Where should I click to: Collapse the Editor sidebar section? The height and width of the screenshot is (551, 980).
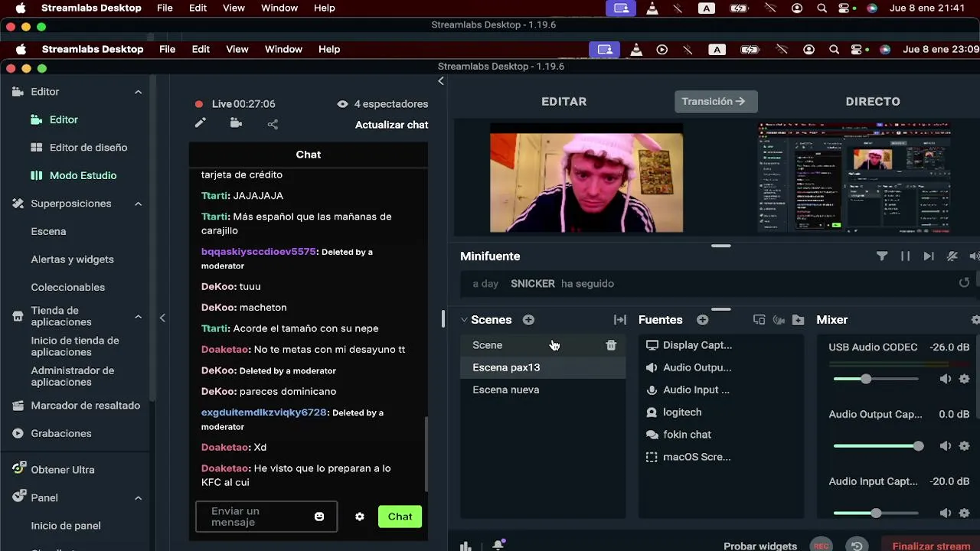click(138, 92)
